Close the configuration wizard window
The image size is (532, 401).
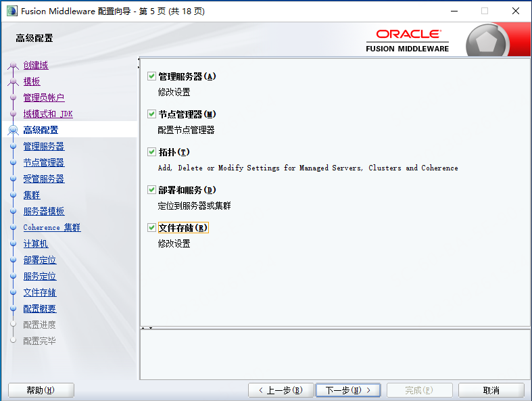pyautogui.click(x=515, y=11)
